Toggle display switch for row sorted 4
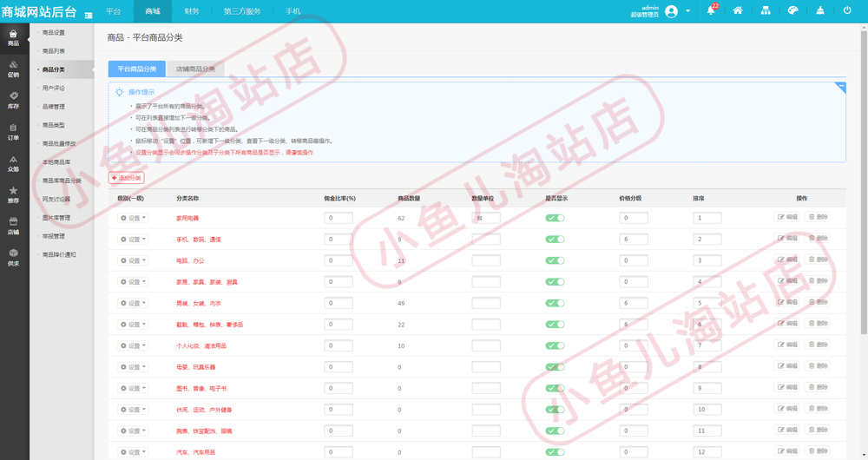This screenshot has width=868, height=460. 555,282
